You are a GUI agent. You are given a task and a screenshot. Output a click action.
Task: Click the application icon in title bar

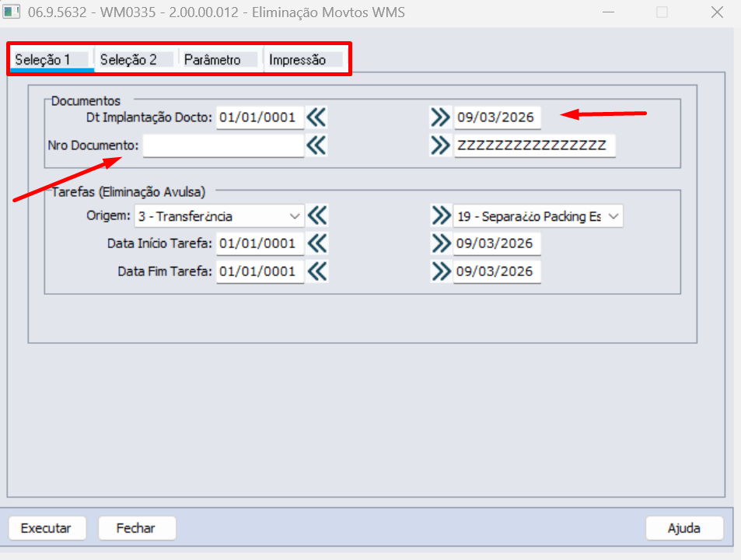tap(12, 12)
